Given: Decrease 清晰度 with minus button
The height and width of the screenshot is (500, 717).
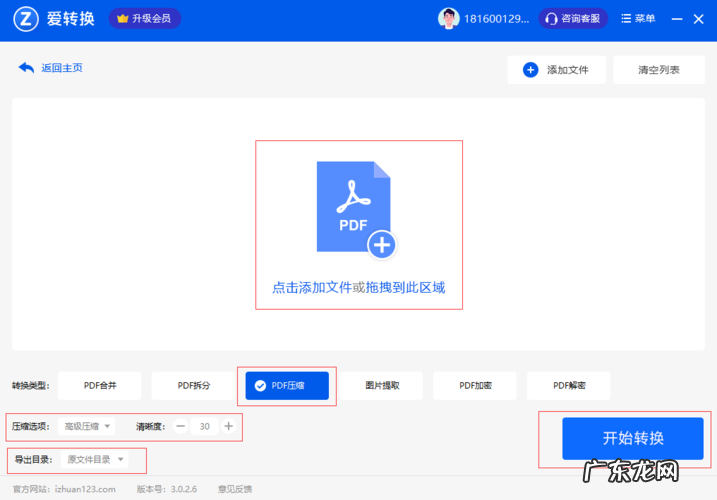Looking at the screenshot, I should coord(181,426).
